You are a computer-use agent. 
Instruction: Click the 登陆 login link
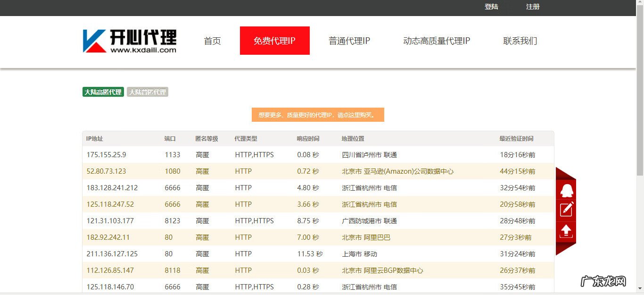pos(492,7)
